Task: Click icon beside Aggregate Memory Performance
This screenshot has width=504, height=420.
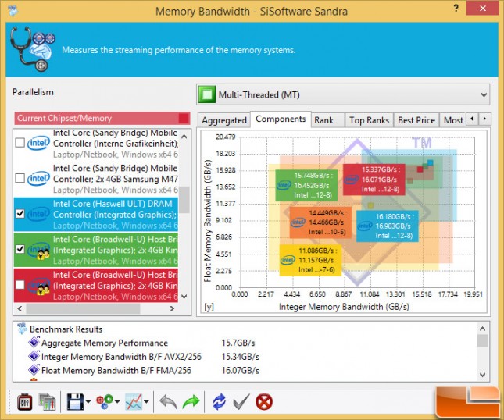Action: [34, 342]
